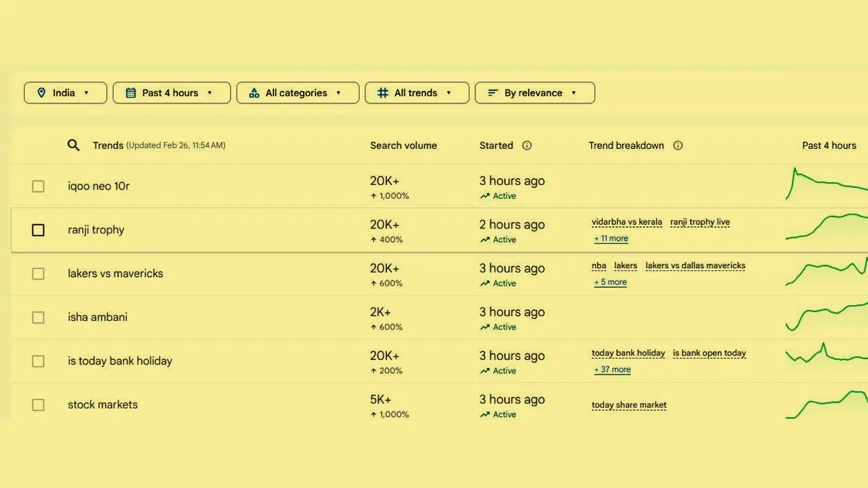
Task: Click info icon next to Trend breakdown
Action: (678, 145)
